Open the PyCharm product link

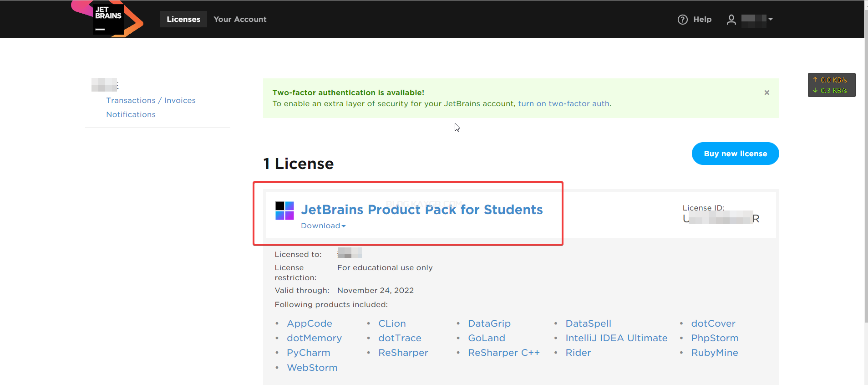click(309, 353)
